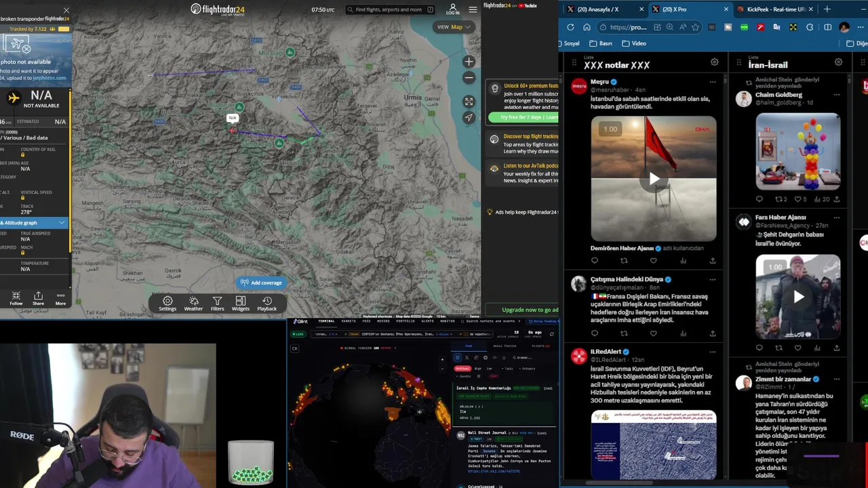Select the red aircraft marker on map

pos(233,130)
